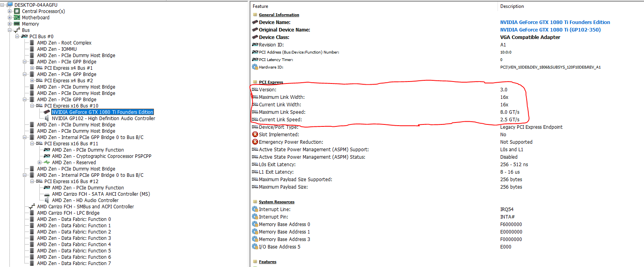Click the Current Link Speed 2.5 GT/s value
This screenshot has height=267, width=644.
pyautogui.click(x=509, y=119)
